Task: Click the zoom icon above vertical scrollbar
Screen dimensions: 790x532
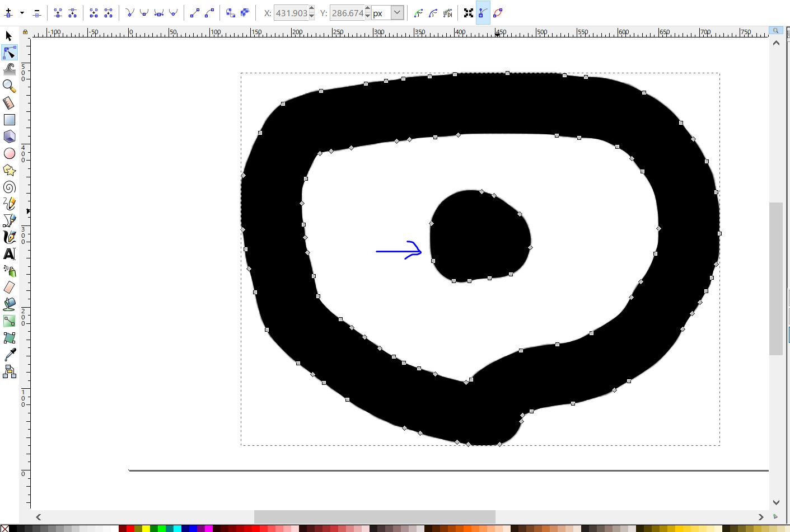Action: click(775, 30)
